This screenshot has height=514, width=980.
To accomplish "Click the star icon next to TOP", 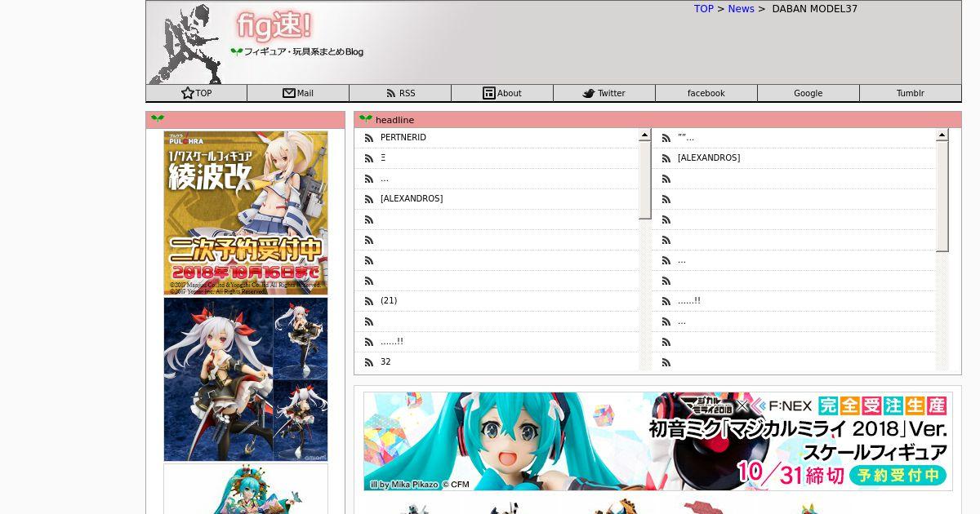I will [x=188, y=93].
